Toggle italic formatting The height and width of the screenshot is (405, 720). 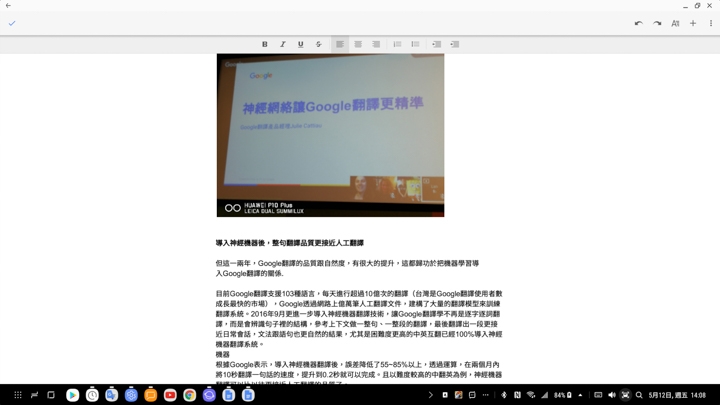[x=282, y=44]
